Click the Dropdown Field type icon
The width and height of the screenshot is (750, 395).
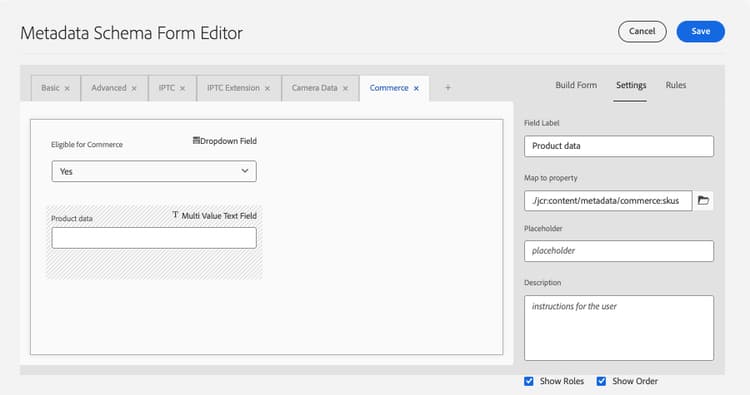click(x=196, y=141)
